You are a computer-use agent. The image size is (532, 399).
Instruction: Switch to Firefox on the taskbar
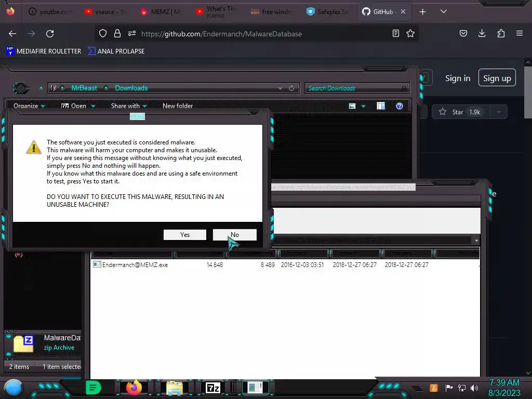click(134, 388)
